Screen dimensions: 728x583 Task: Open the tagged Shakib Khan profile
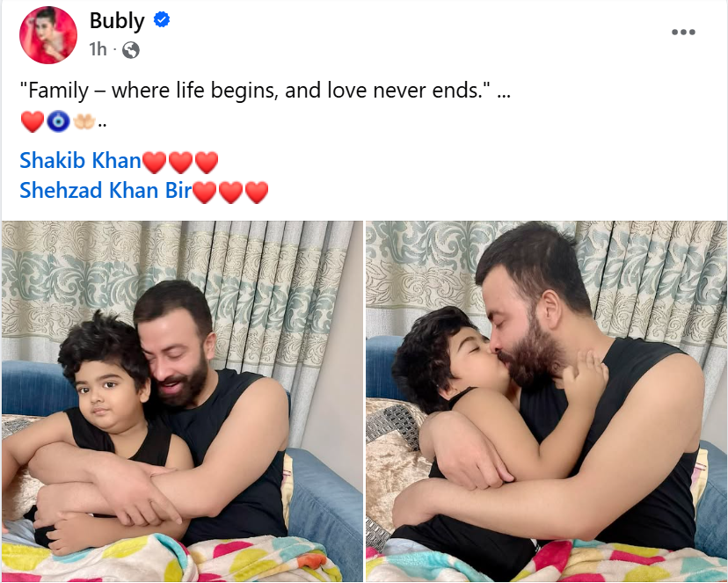click(x=80, y=161)
